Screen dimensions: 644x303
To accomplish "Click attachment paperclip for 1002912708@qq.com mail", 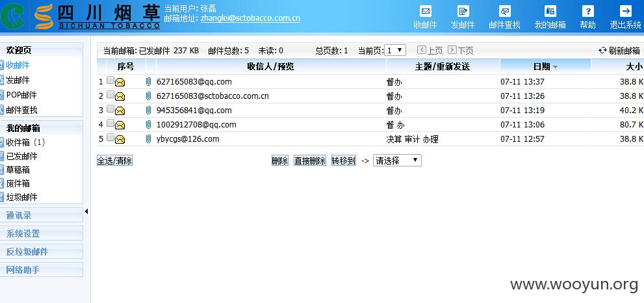I will 148,125.
